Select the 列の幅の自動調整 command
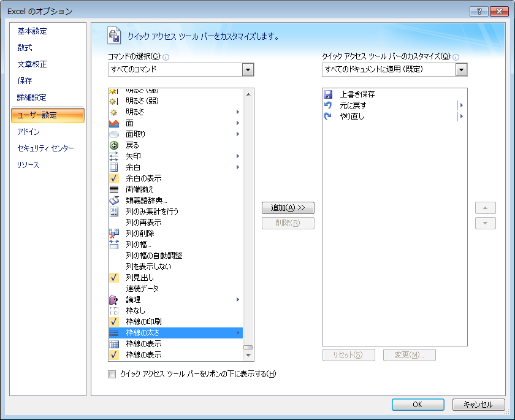The height and width of the screenshot is (420, 515). (176, 256)
